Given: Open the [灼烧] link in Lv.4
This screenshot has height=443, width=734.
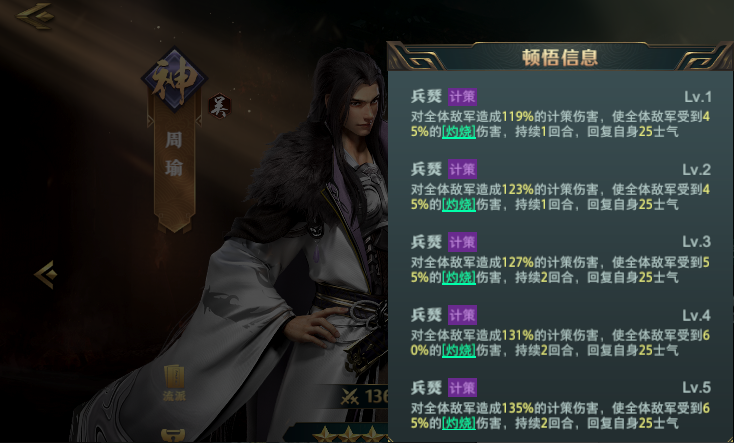Looking at the screenshot, I should [459, 350].
